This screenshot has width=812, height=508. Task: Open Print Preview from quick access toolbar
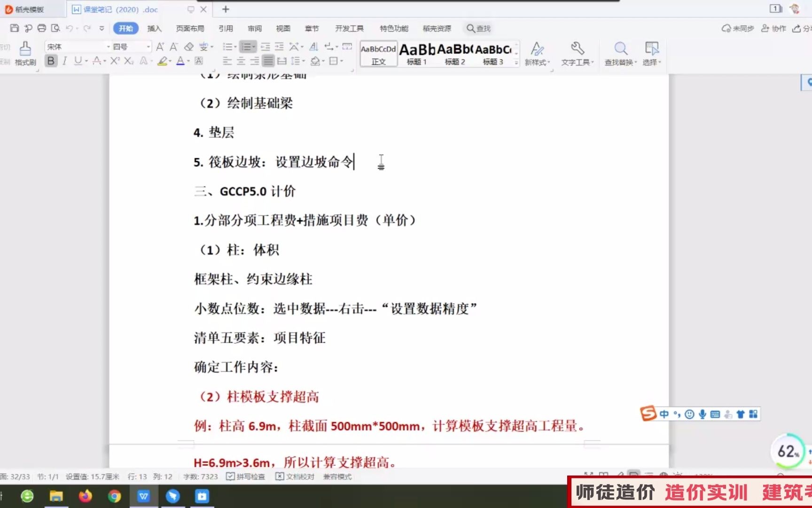pyautogui.click(x=55, y=28)
